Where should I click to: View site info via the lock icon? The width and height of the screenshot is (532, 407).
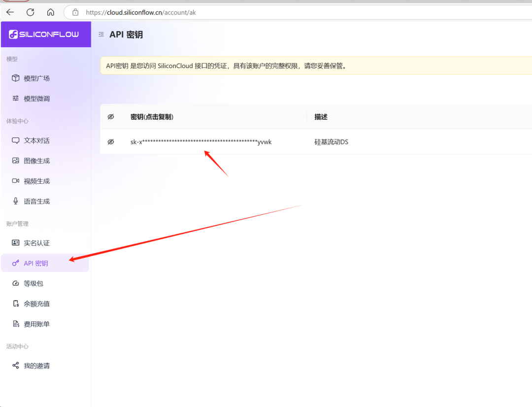[75, 12]
